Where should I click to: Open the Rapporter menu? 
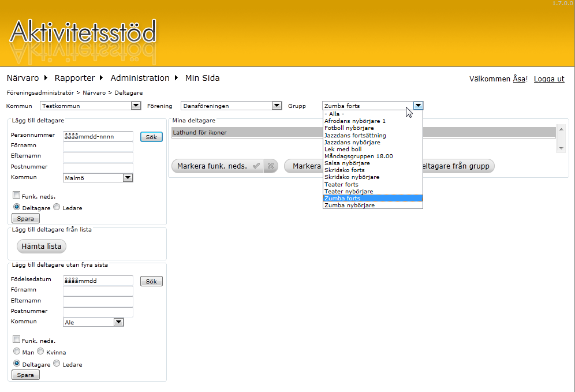(75, 78)
